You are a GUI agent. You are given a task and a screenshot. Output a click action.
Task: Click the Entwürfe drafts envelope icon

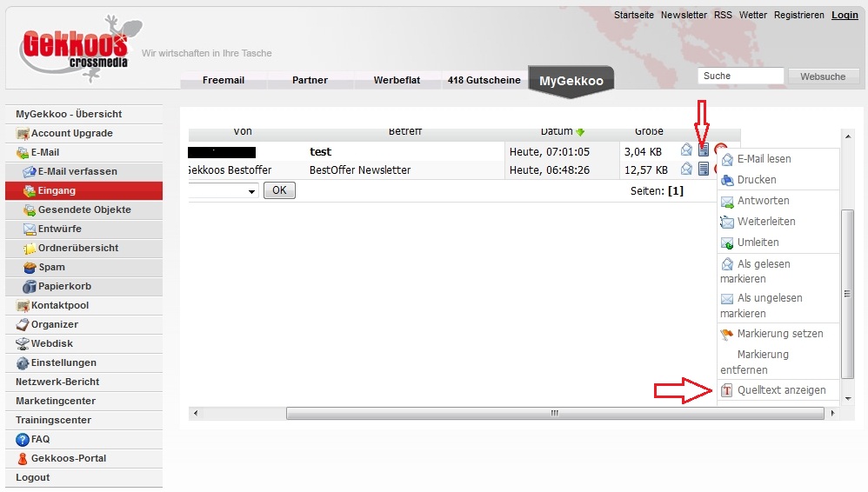(x=30, y=229)
